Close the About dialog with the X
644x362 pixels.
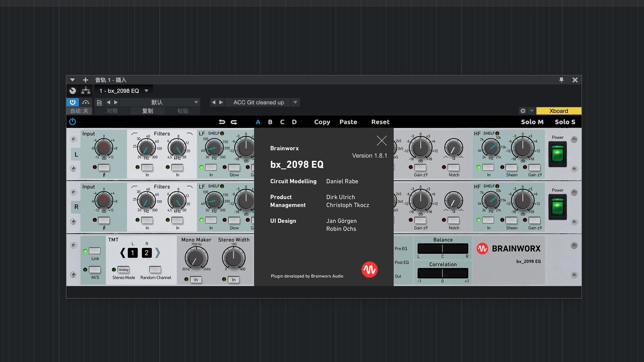pyautogui.click(x=382, y=140)
